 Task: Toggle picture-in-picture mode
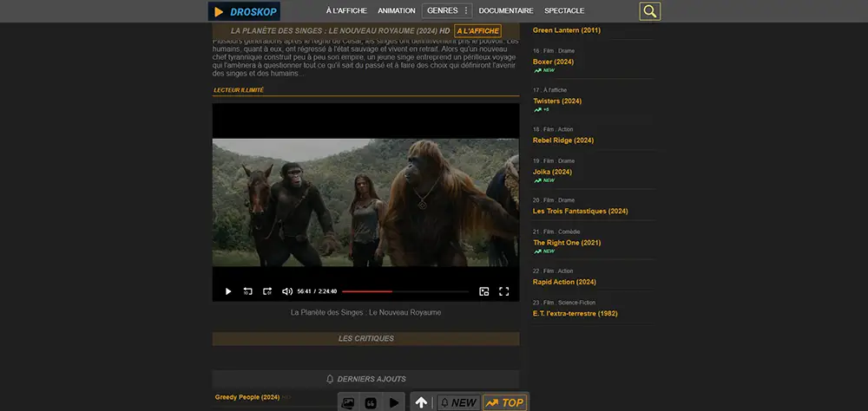(x=484, y=291)
